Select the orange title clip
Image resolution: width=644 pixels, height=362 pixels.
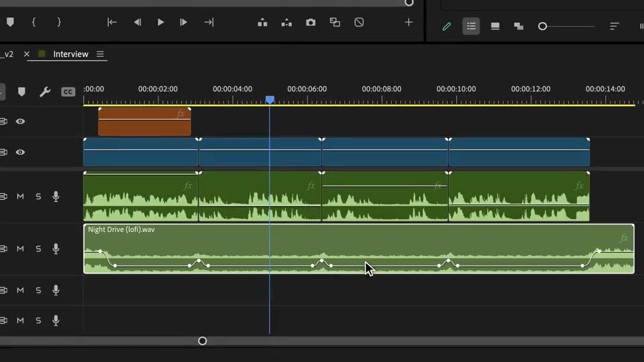(145, 121)
